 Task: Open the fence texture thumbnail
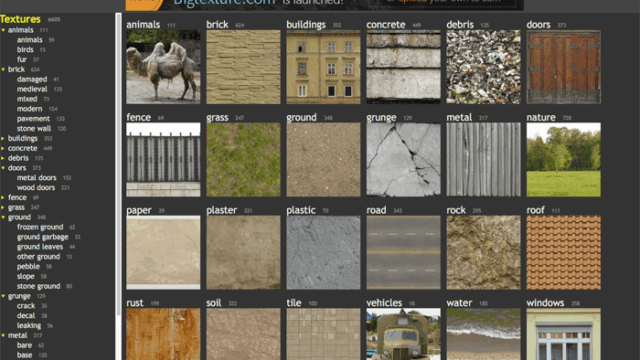point(163,160)
